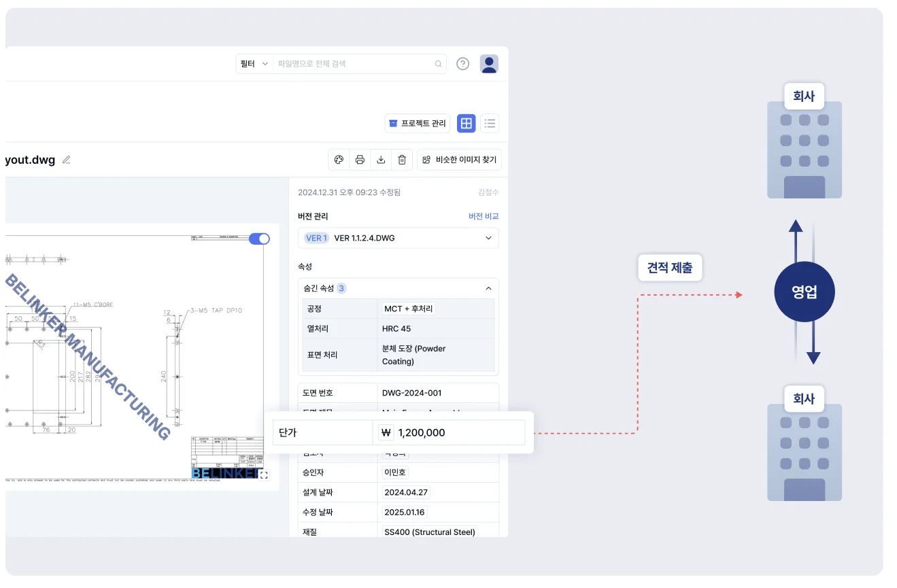Open the user profile avatar
This screenshot has height=588, width=897.
tap(489, 64)
